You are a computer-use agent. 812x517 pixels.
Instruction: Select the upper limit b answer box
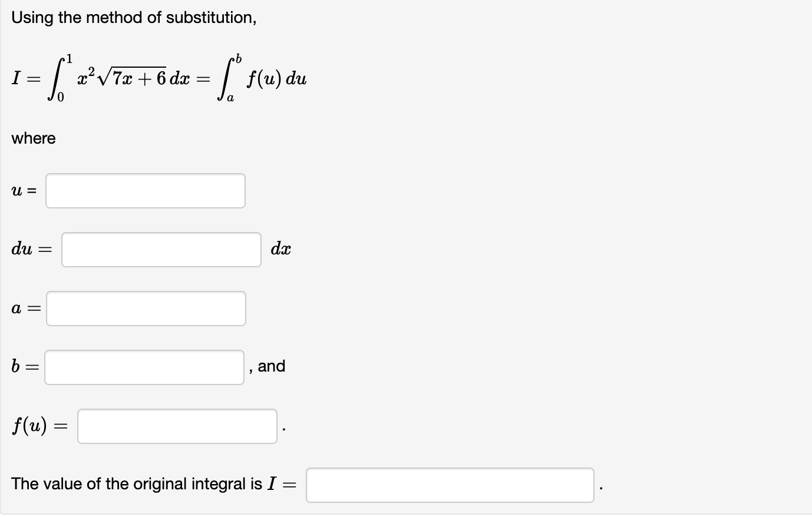[144, 366]
